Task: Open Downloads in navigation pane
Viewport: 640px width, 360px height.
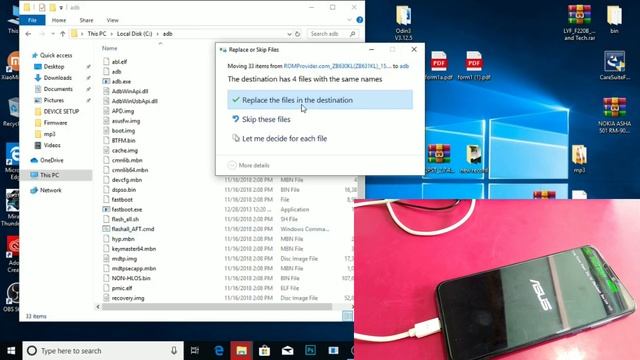Action: pos(57,78)
